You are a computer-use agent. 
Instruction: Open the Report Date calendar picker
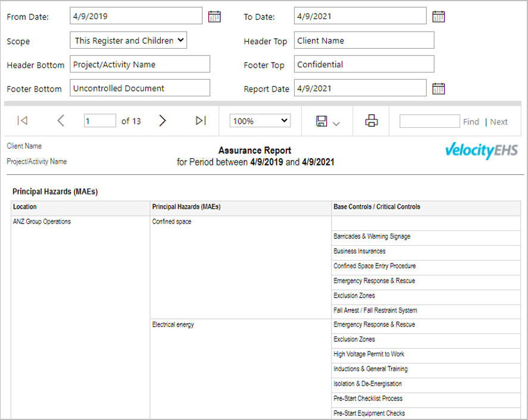click(x=439, y=89)
